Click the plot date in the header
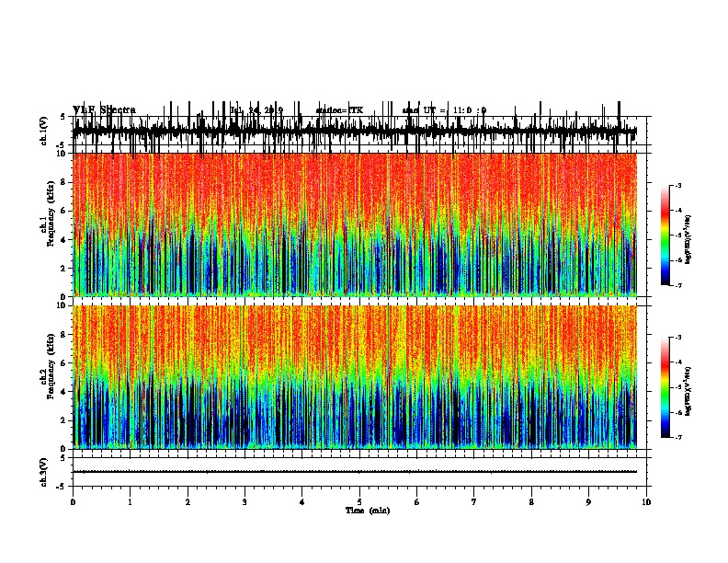 pyautogui.click(x=256, y=110)
